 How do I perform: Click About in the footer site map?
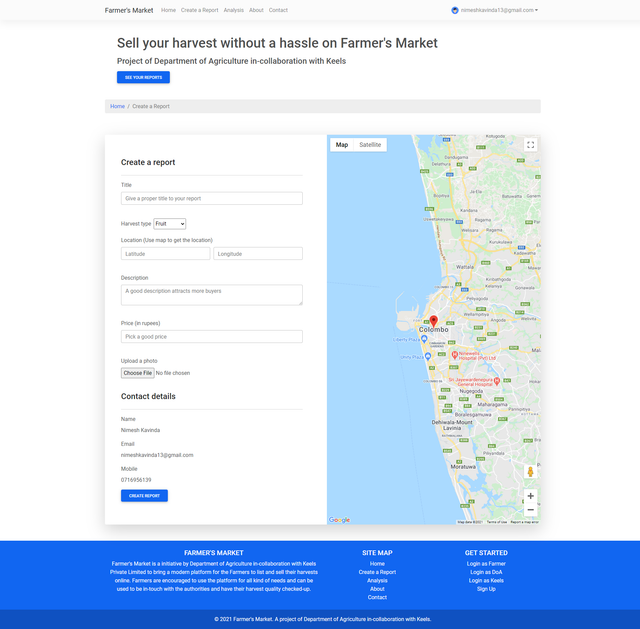377,589
